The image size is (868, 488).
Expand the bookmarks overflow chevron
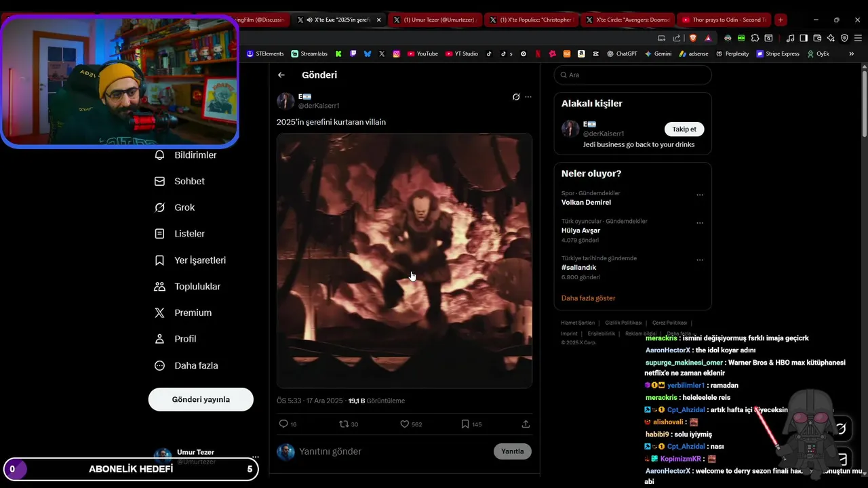[x=852, y=54]
